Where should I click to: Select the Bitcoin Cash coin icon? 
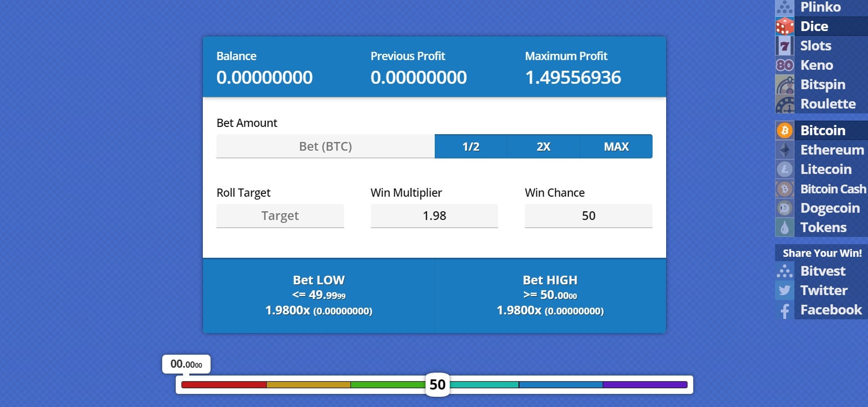[x=785, y=188]
